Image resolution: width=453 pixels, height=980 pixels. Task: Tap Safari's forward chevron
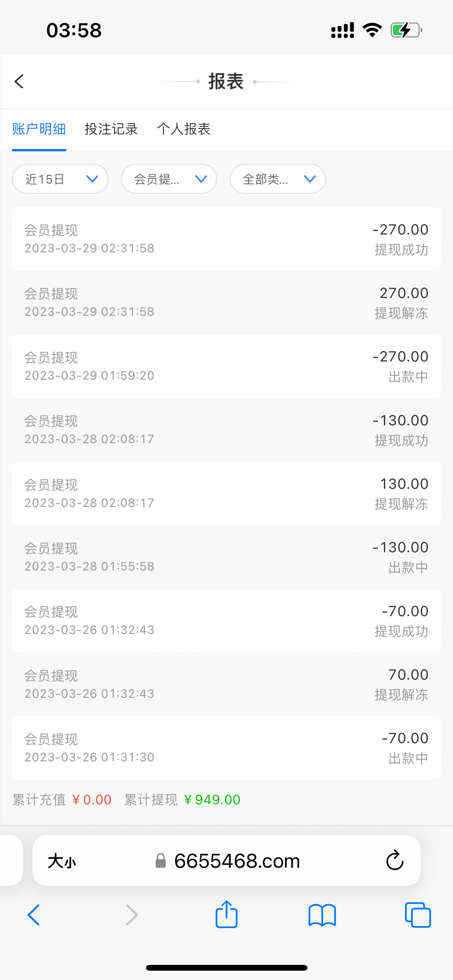tap(132, 915)
